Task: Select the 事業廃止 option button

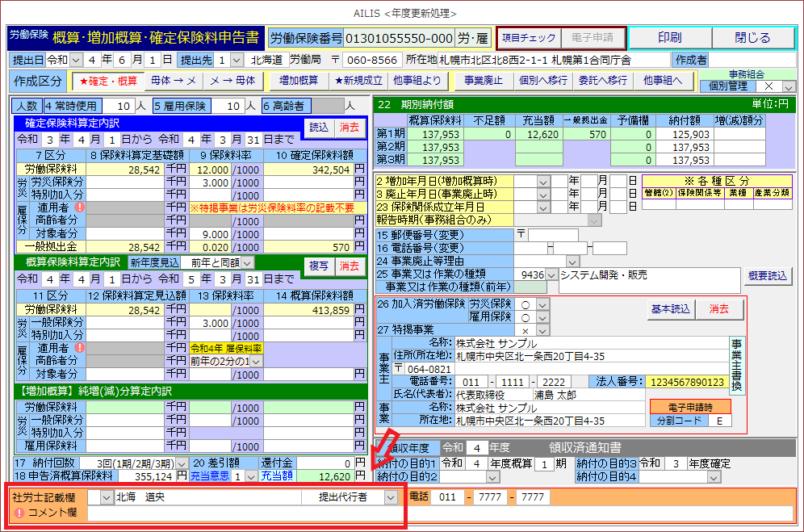Action: coord(483,81)
